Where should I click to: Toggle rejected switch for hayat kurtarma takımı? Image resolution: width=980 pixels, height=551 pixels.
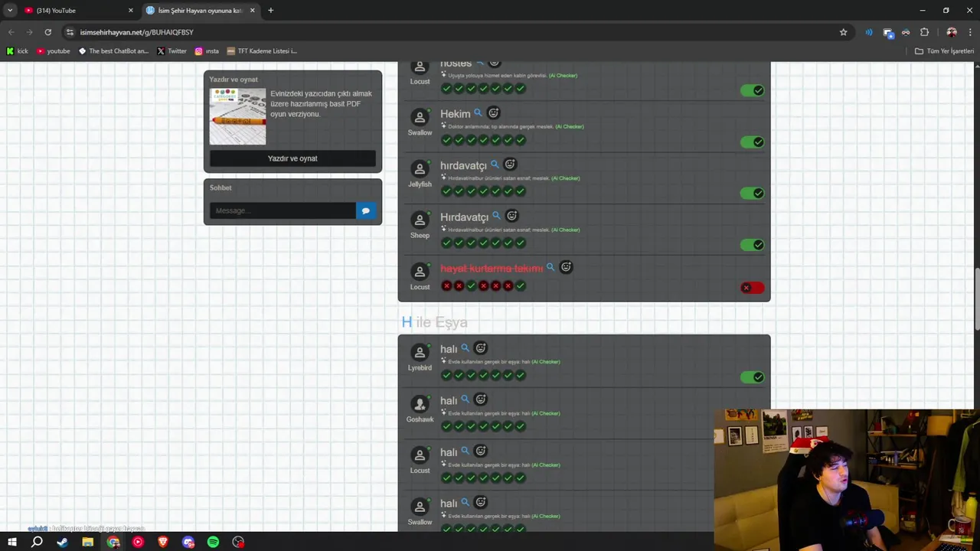[752, 288]
